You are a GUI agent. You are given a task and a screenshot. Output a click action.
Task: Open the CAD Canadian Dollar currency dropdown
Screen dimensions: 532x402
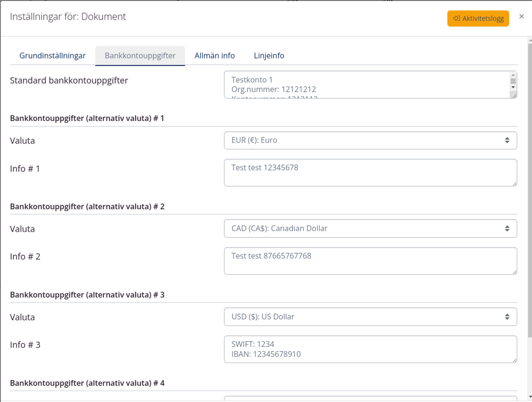(370, 229)
